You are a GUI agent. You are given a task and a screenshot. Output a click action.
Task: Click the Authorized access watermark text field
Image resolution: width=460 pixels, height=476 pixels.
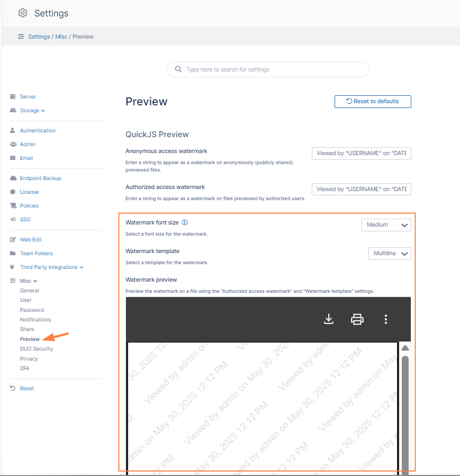[x=362, y=189]
